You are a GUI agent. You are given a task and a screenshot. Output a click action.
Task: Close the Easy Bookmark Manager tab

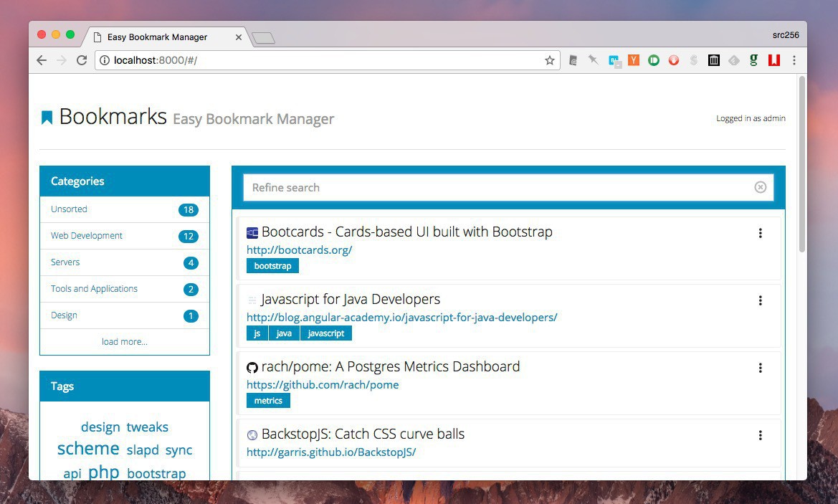tap(239, 37)
